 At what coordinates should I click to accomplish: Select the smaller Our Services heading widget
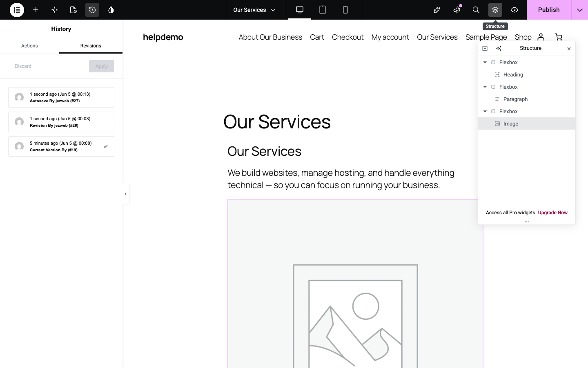264,151
